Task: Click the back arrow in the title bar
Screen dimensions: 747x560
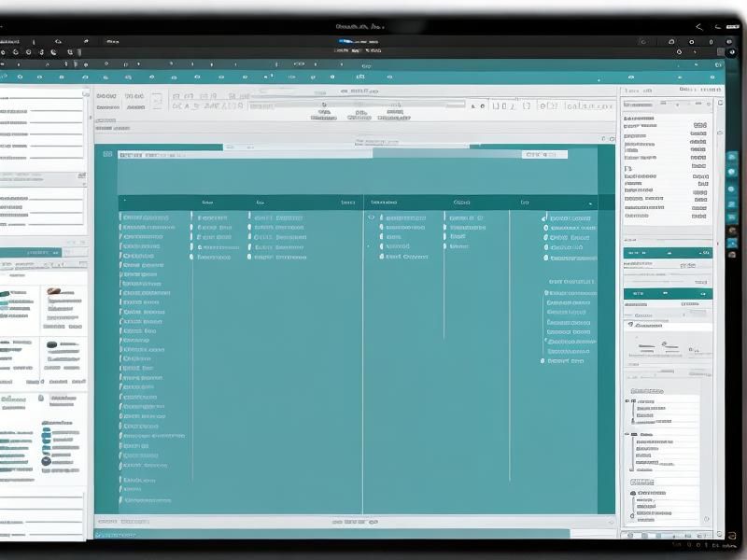Action: [698, 27]
